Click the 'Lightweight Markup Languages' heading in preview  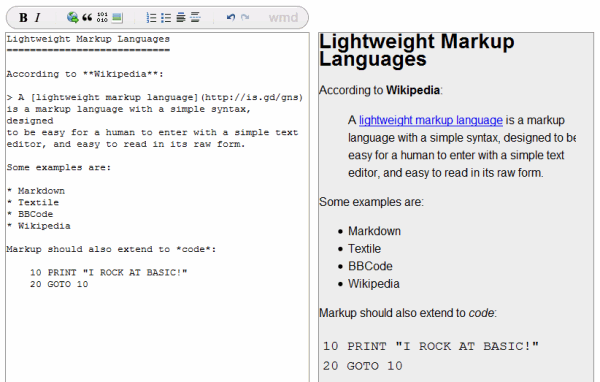click(417, 51)
